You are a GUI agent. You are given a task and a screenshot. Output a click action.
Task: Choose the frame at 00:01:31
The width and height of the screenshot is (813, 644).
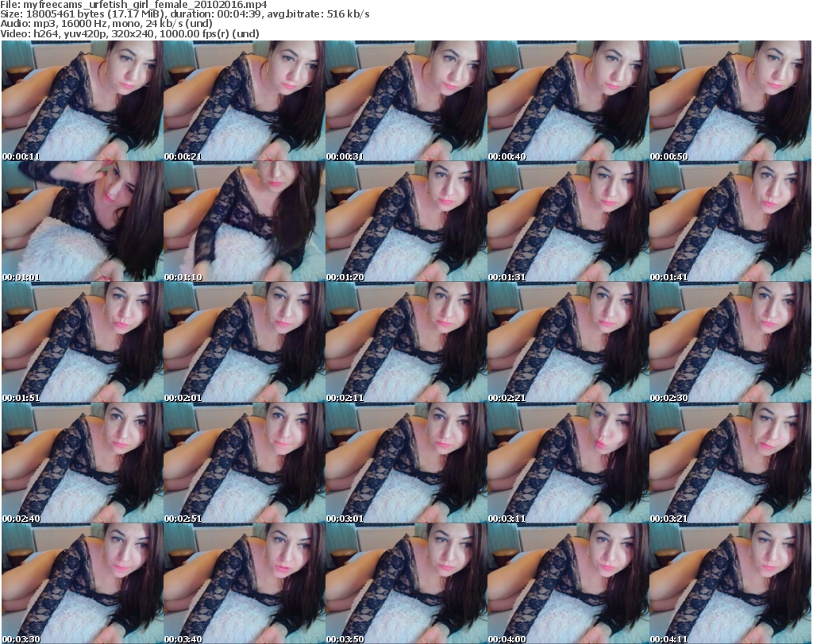[568, 222]
